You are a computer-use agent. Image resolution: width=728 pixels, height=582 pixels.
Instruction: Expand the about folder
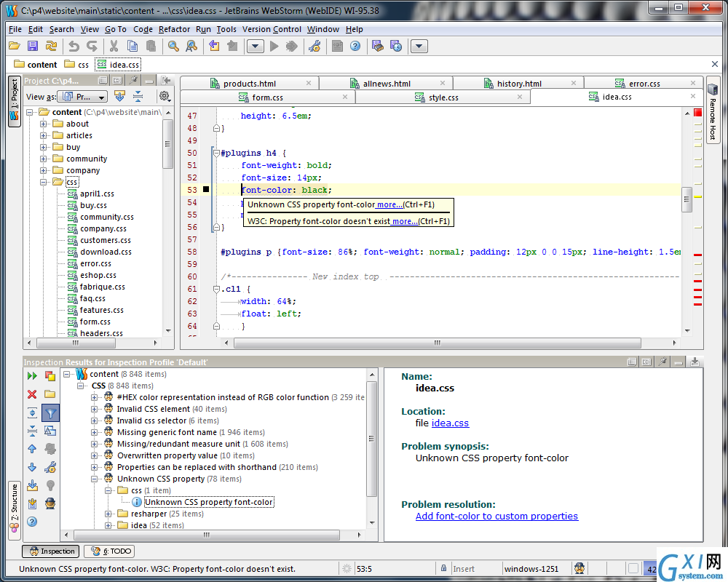click(43, 124)
